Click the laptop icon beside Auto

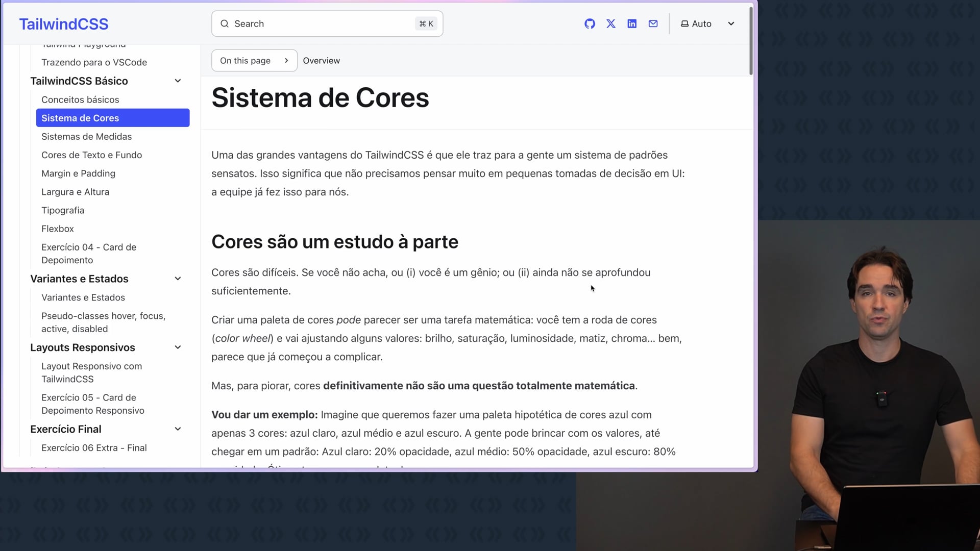click(x=684, y=24)
